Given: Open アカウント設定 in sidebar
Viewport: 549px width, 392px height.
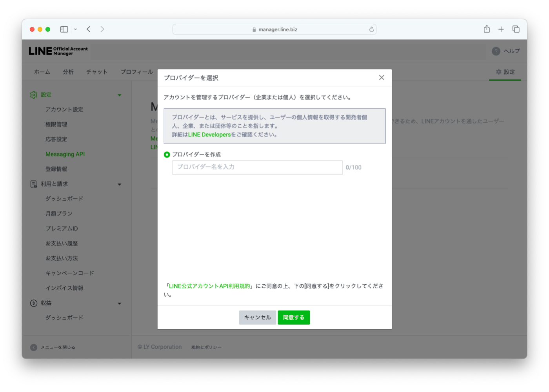Looking at the screenshot, I should 64,109.
